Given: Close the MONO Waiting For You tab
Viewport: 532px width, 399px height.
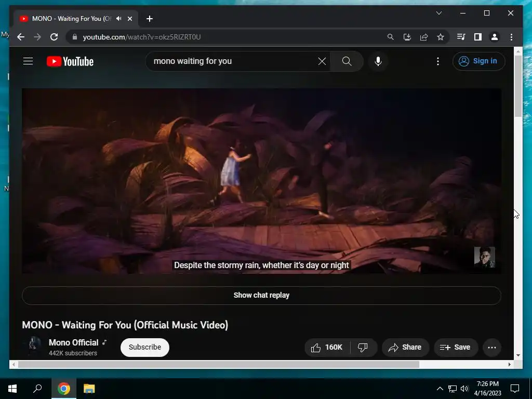Looking at the screenshot, I should tap(129, 19).
